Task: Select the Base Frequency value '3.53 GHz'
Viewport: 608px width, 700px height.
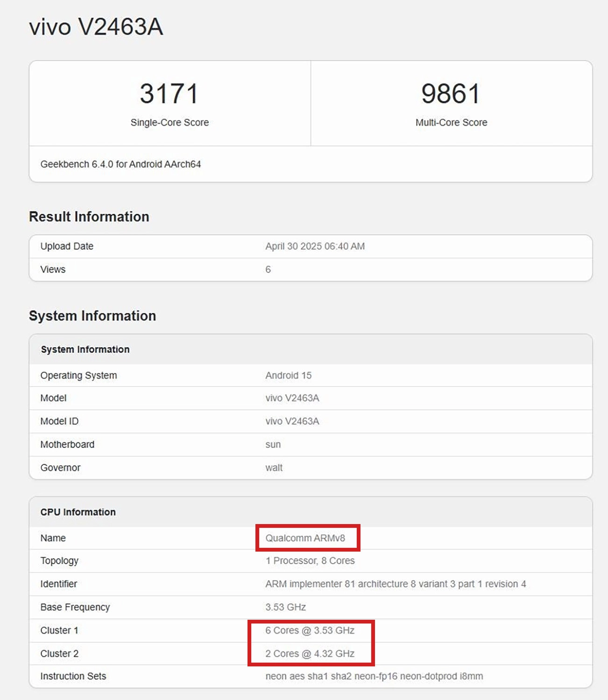Action: point(286,607)
